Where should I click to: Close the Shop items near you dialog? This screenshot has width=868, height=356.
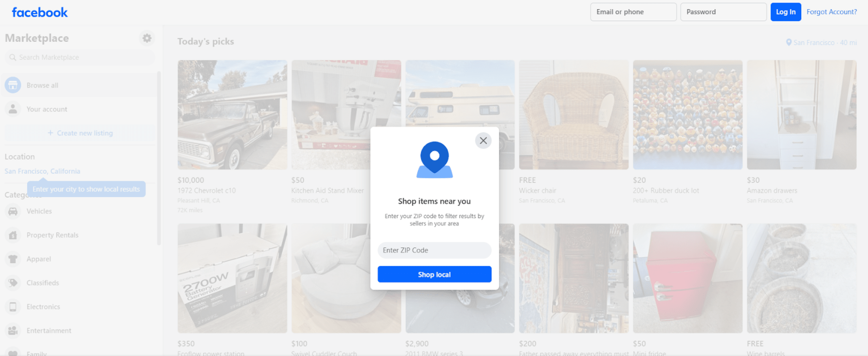(x=483, y=141)
